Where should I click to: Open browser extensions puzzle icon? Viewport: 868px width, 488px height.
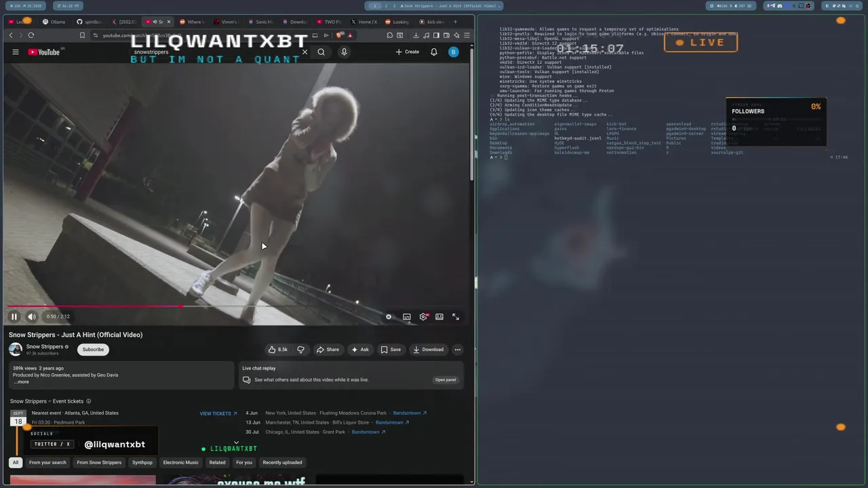[x=390, y=35]
